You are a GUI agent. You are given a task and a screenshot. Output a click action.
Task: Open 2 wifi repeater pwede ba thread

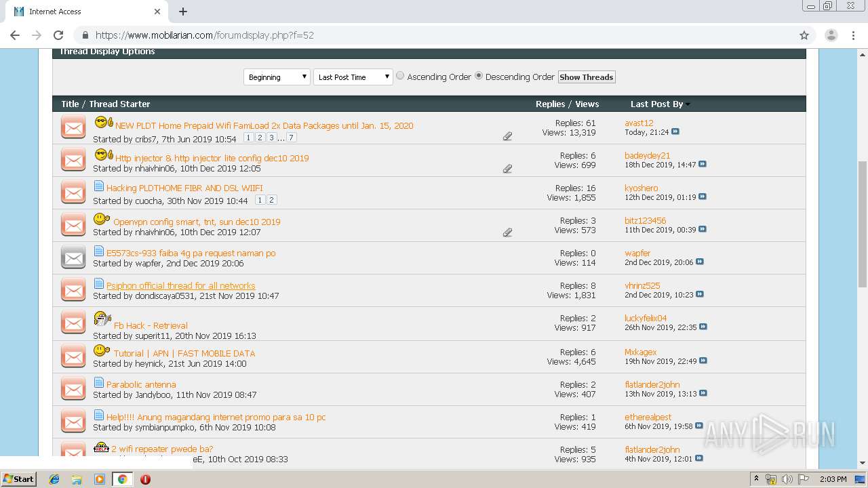pyautogui.click(x=162, y=449)
